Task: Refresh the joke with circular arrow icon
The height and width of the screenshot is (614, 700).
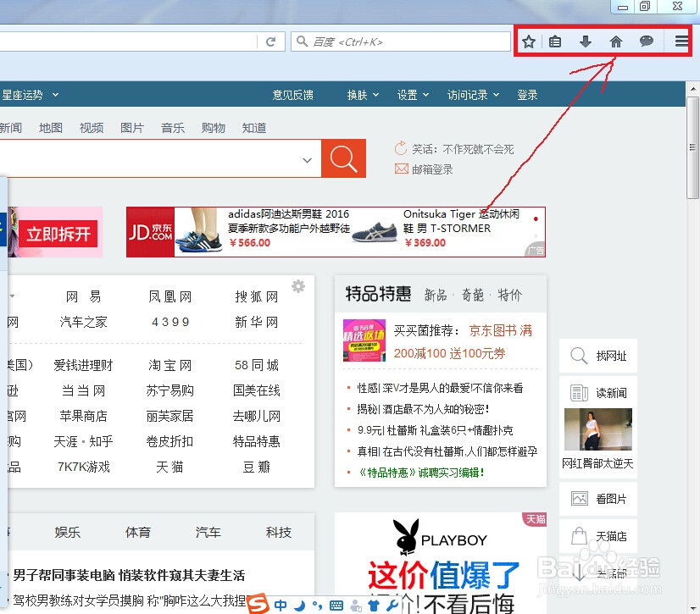Action: (401, 148)
